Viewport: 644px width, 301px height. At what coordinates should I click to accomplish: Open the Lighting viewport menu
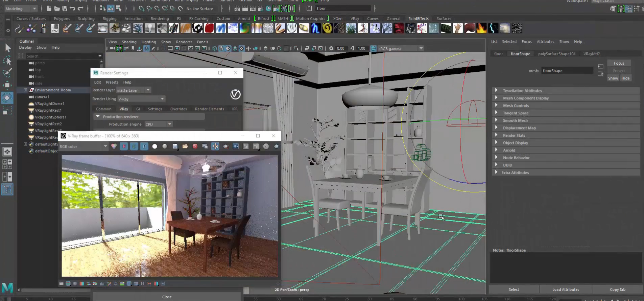[148, 42]
